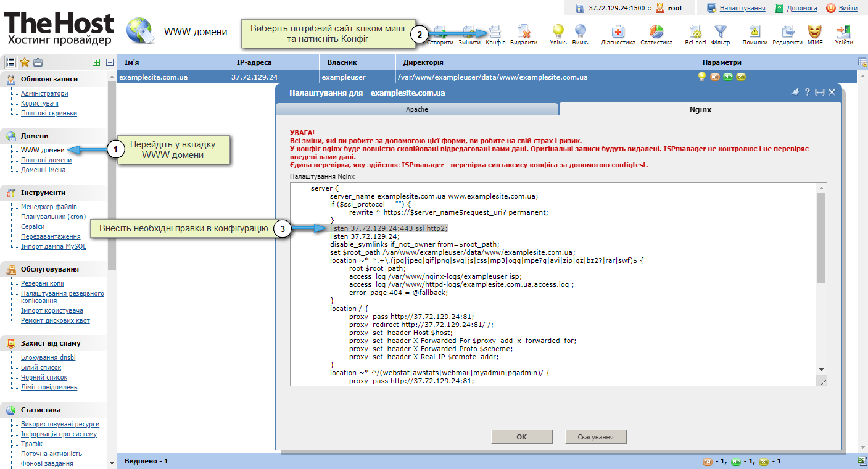Open the Блокування dnsbl sidebar link
This screenshot has width=868, height=469.
click(48, 358)
